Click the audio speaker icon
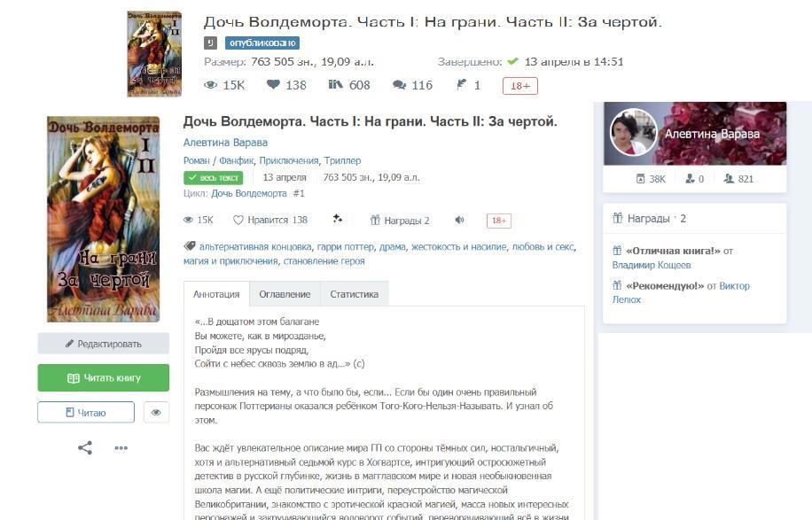The image size is (812, 520). point(459,220)
